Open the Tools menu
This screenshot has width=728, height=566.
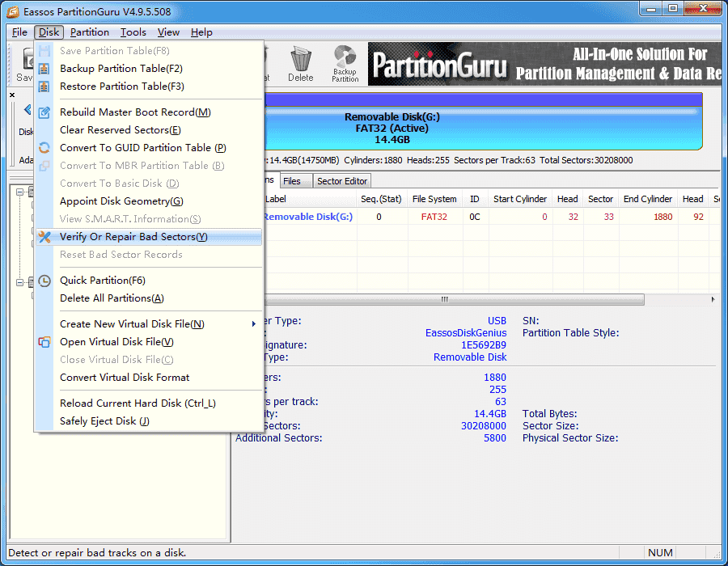(x=133, y=32)
